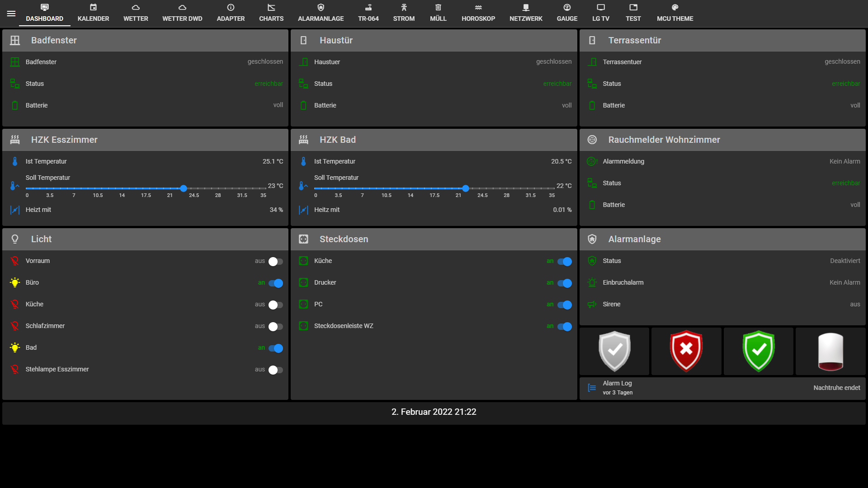
Task: Switch to the Dashboard tab
Action: (x=44, y=13)
